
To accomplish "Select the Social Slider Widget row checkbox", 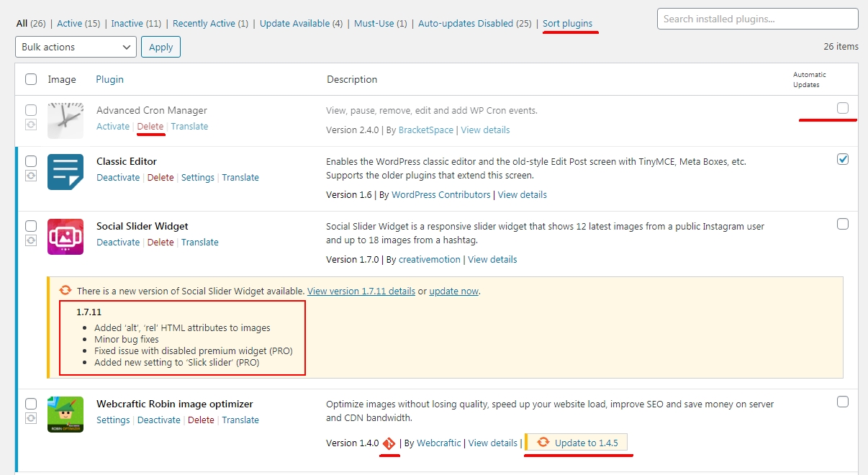I will [31, 226].
